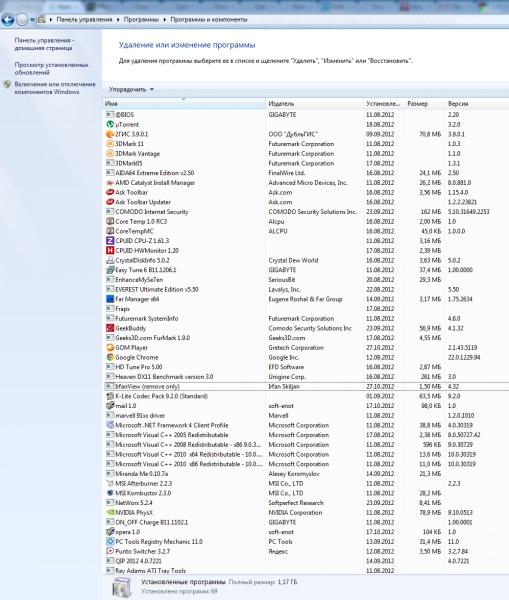
Task: Click the Far Manager x64 icon
Action: [x=110, y=299]
